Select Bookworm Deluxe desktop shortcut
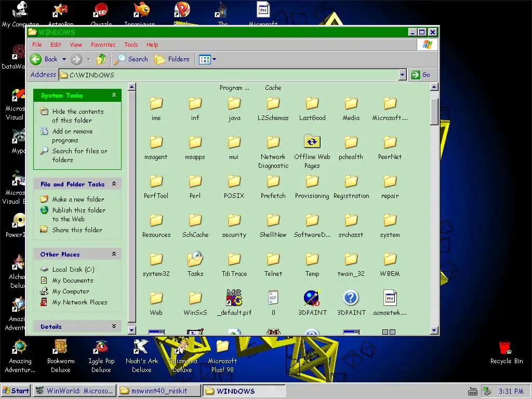Screen dimensions: 532x399 point(61,356)
